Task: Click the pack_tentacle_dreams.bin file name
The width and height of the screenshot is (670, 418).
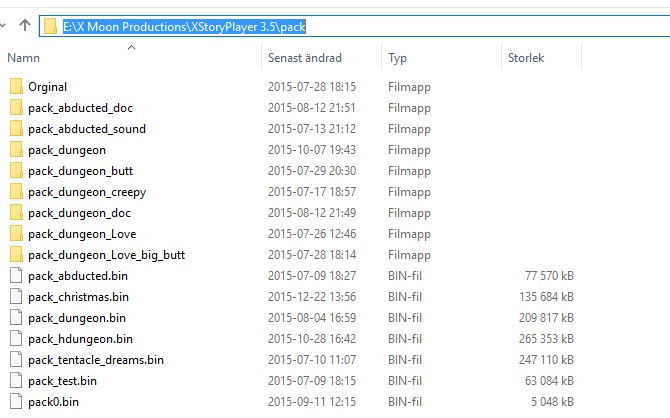Action: [96, 360]
